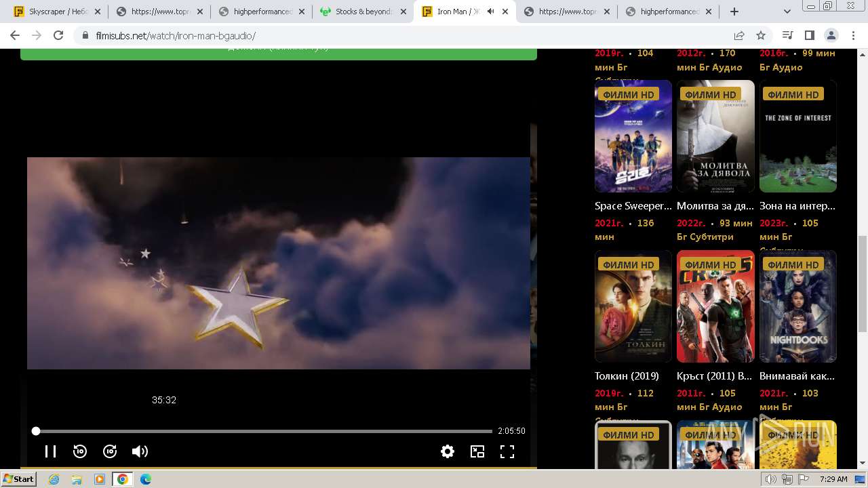The width and height of the screenshot is (868, 488).
Task: Switch to Stocks & beyond tab
Action: point(363,12)
